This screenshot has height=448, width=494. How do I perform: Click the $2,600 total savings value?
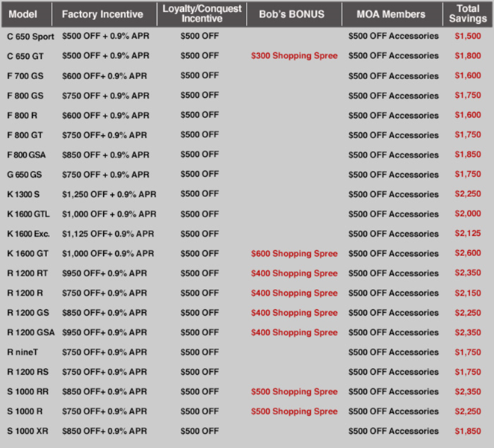pyautogui.click(x=468, y=253)
